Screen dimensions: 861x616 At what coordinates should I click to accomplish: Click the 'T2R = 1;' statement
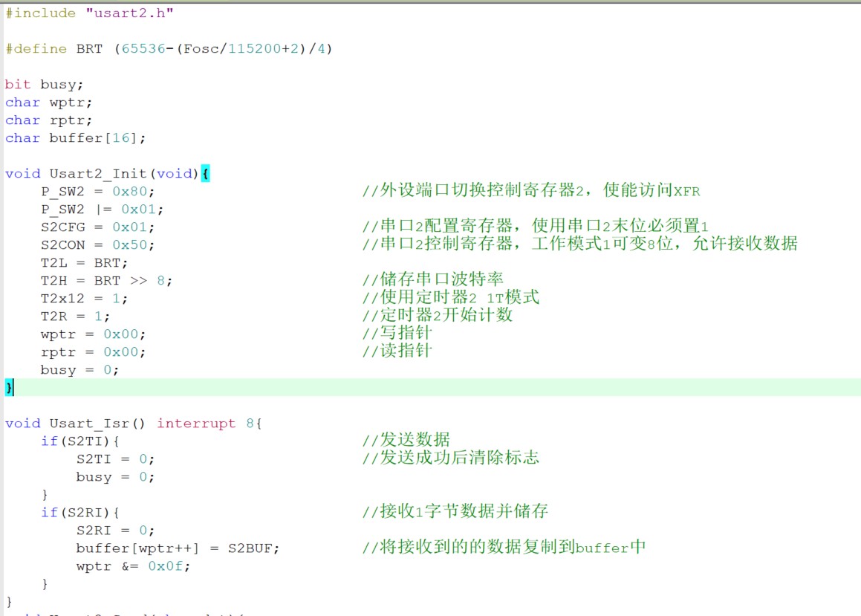pyautogui.click(x=75, y=317)
